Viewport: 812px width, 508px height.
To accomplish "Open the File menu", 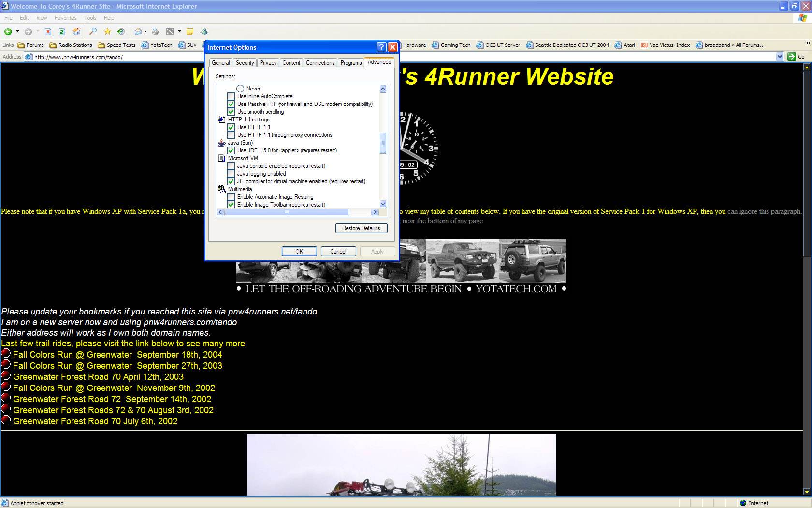I will tap(8, 18).
